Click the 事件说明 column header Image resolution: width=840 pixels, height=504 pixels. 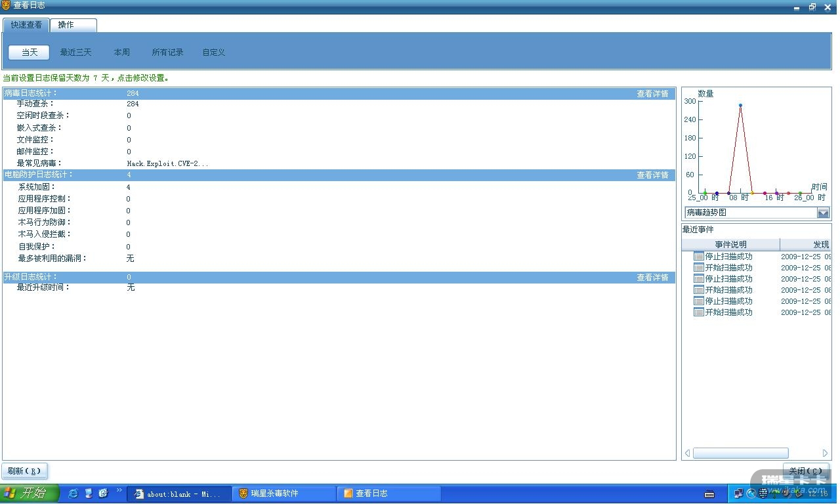coord(730,245)
